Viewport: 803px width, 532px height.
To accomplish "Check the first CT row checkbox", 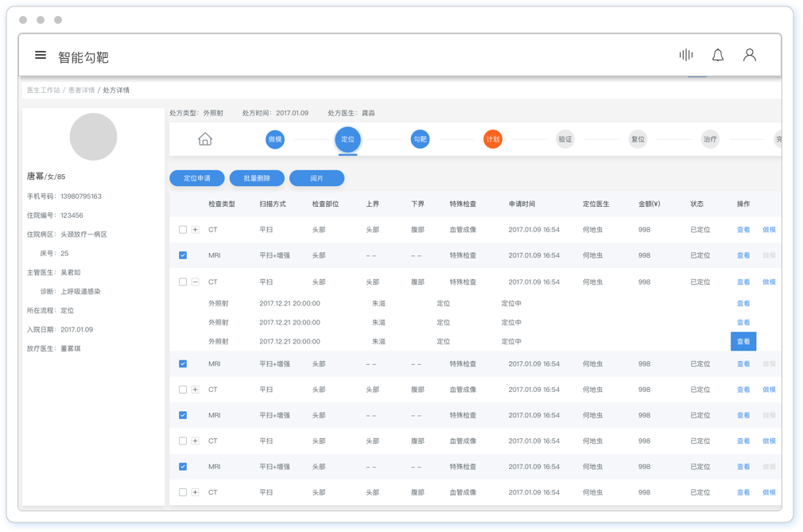I will coord(183,230).
